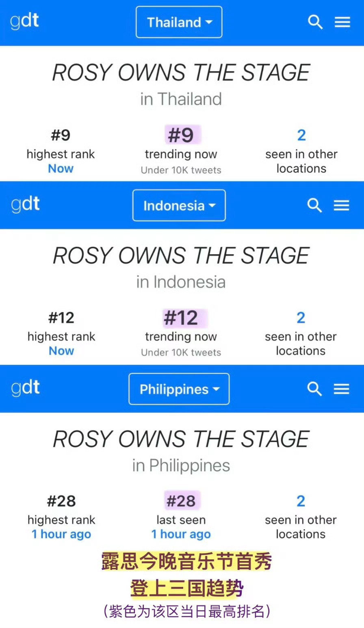Expand the Thailand location dropdown
The height and width of the screenshot is (628, 364).
point(179,22)
